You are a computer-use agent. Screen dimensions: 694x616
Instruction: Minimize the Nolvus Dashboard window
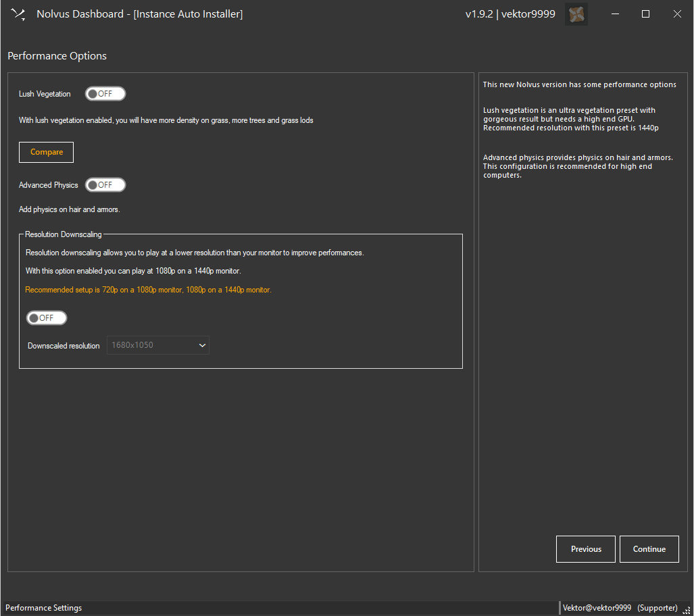coord(615,14)
